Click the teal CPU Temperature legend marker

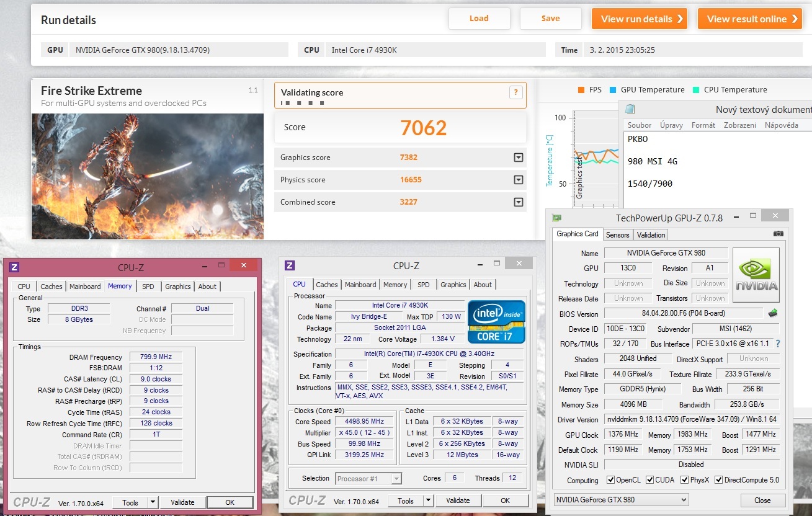pos(697,90)
